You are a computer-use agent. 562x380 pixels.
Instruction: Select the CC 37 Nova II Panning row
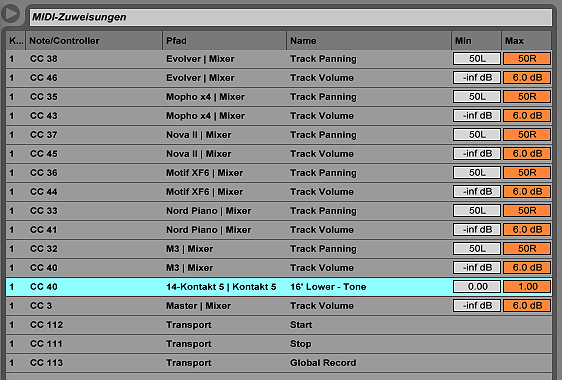[279, 135]
